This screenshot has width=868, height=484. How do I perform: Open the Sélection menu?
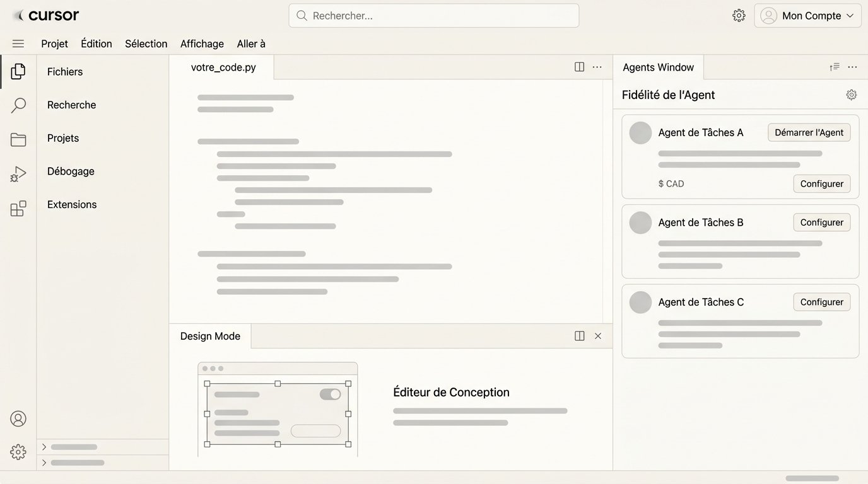pyautogui.click(x=146, y=43)
